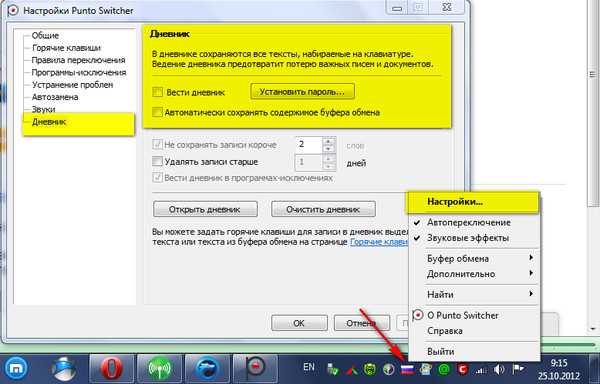Click the 'Открыть дневник' button
The image size is (600, 384).
click(205, 209)
